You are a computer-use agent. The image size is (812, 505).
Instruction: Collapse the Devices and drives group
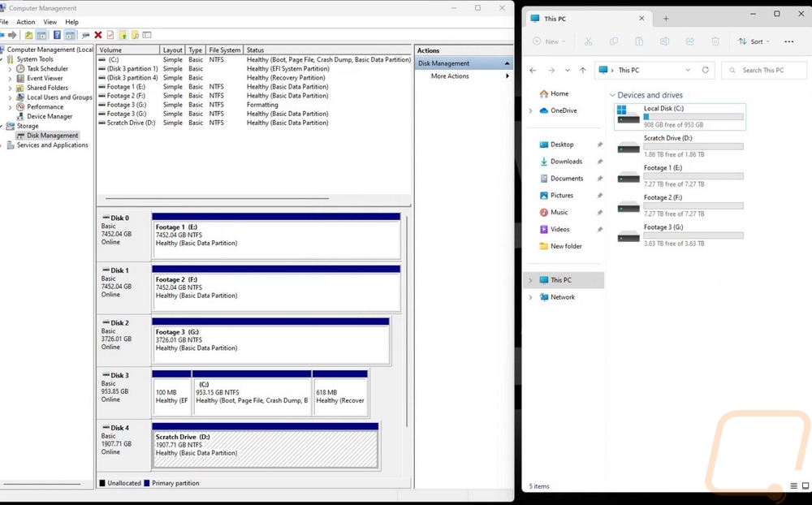[x=612, y=95]
